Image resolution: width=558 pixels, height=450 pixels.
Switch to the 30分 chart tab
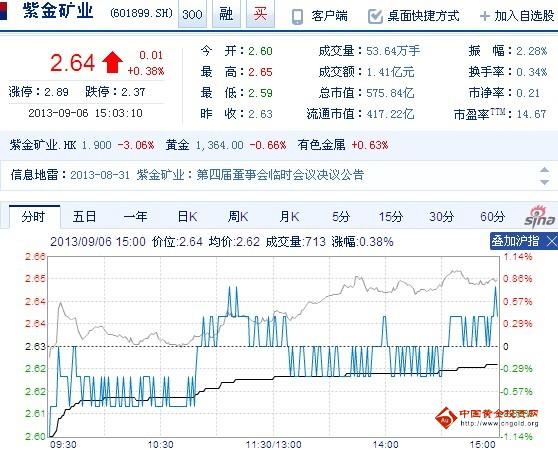(x=442, y=216)
